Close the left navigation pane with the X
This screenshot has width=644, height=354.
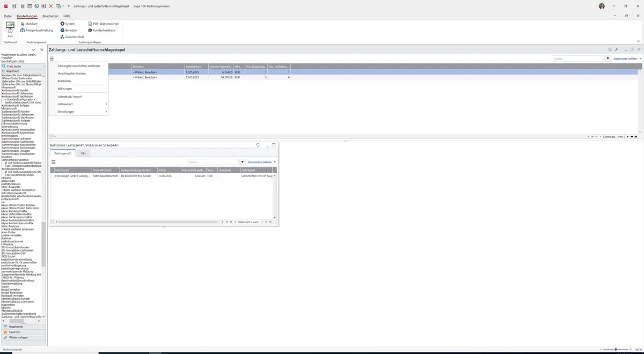coord(42,50)
